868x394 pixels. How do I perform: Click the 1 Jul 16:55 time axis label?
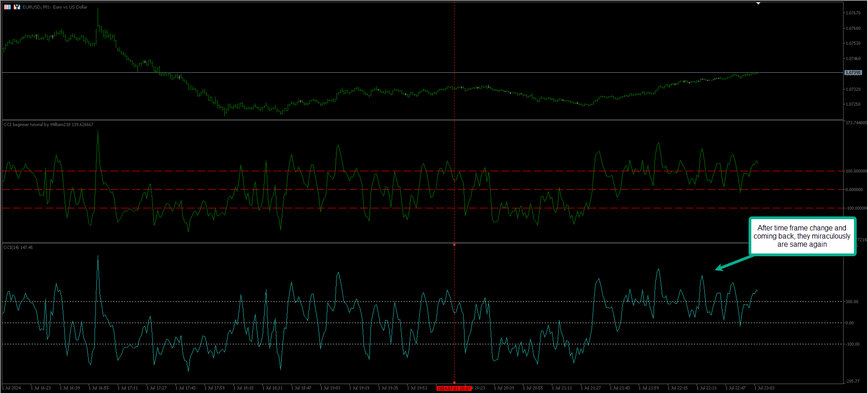click(x=99, y=388)
